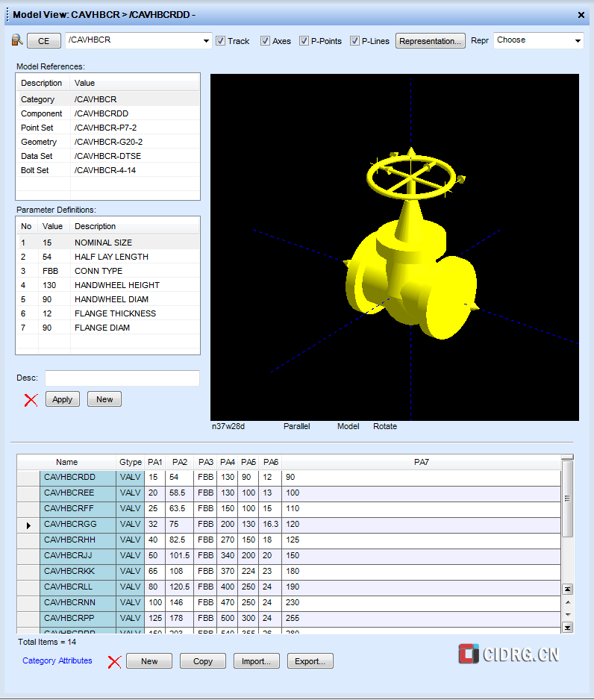
Task: Click the red X beside the Apply button
Action: click(x=31, y=399)
